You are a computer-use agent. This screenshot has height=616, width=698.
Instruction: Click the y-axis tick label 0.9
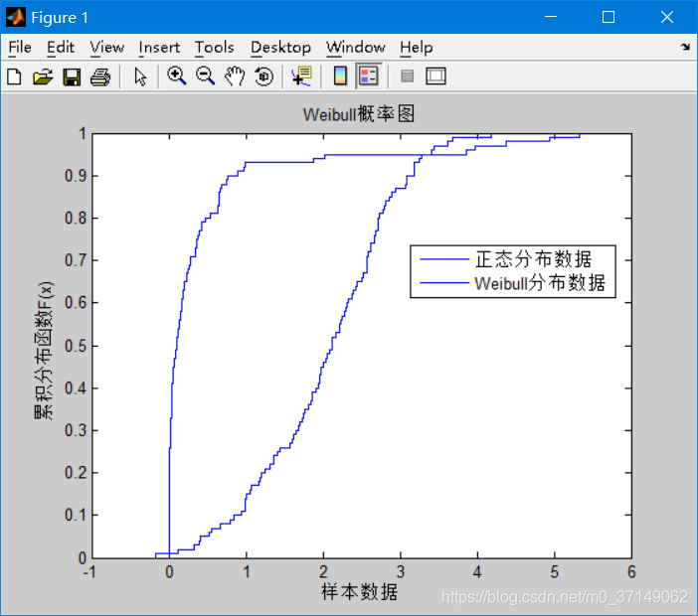point(76,176)
